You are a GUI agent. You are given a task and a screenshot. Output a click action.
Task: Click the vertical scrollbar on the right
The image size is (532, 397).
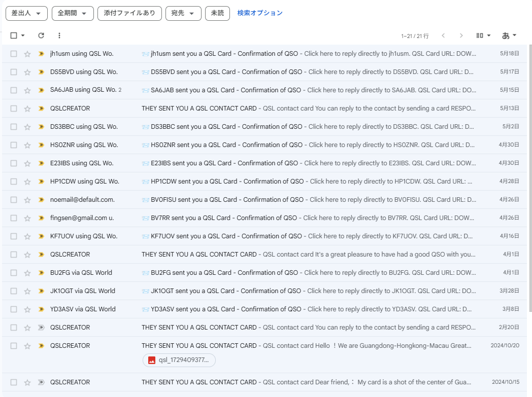[x=530, y=178]
